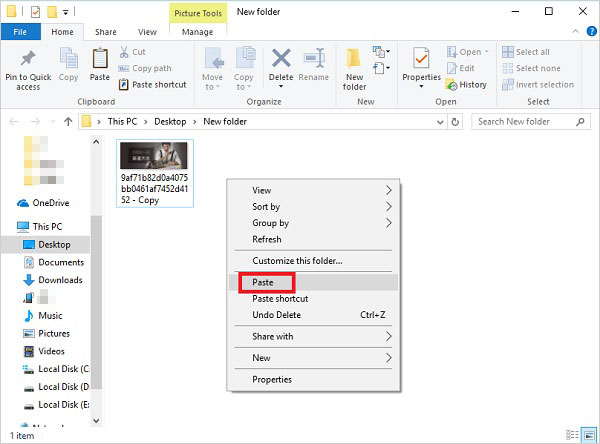Click Copy to dropdown button
The image size is (600, 444).
[x=244, y=66]
